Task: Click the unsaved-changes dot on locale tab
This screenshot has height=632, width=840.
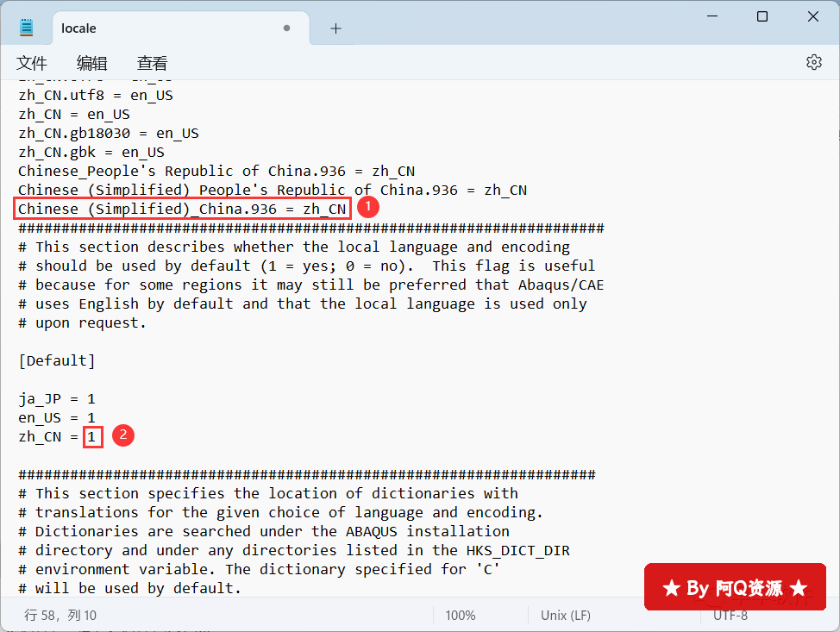Action: 286,28
